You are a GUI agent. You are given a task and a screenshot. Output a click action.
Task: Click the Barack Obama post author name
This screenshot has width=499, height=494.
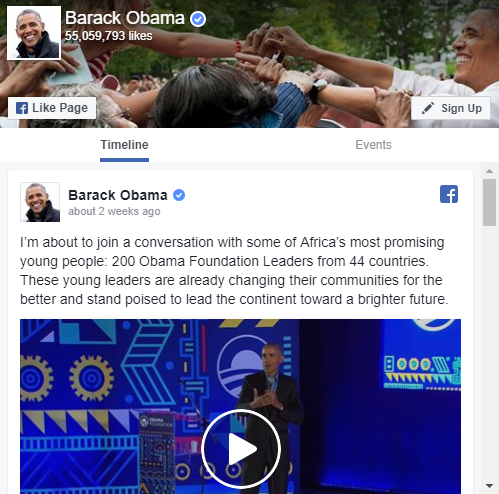pos(118,195)
